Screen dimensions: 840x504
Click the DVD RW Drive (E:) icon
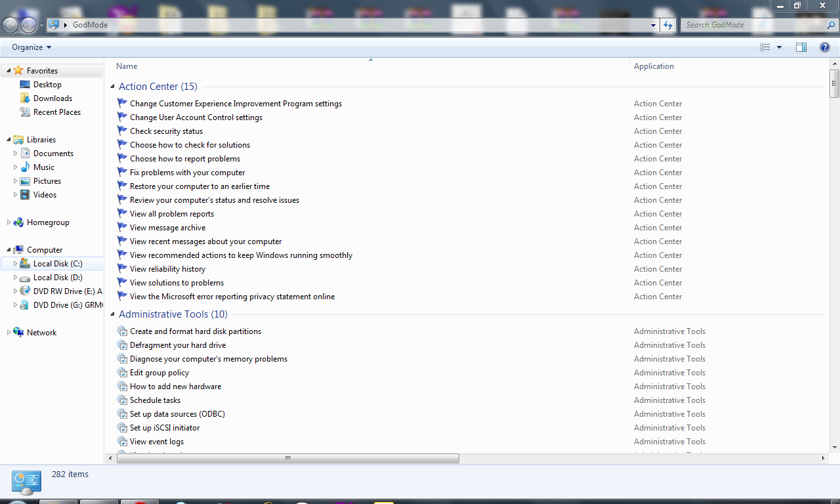tap(25, 291)
